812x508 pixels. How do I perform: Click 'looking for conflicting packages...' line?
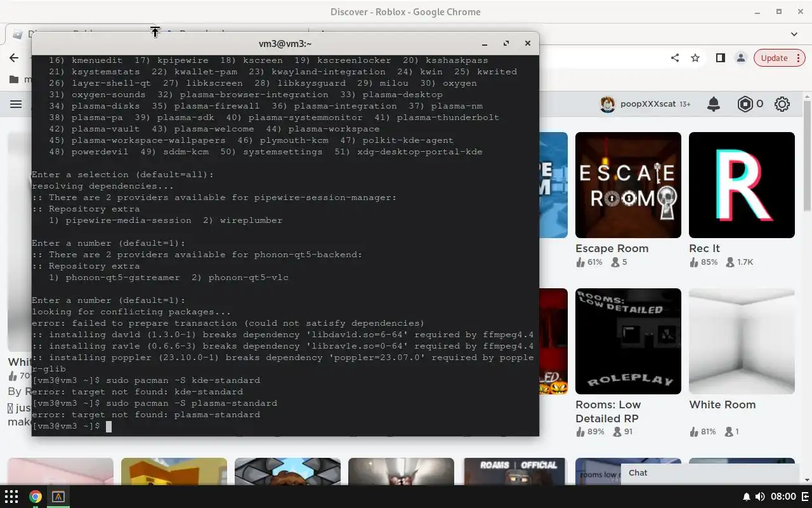click(132, 312)
